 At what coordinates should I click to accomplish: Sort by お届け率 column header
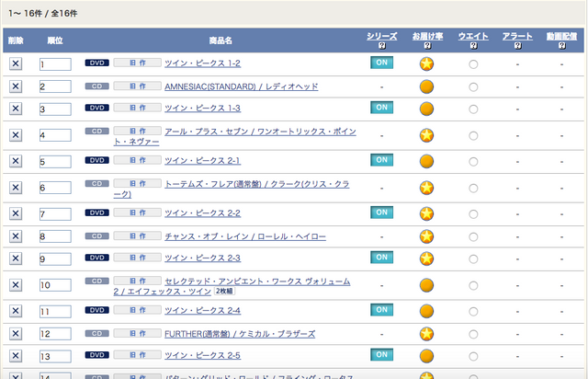coord(427,36)
